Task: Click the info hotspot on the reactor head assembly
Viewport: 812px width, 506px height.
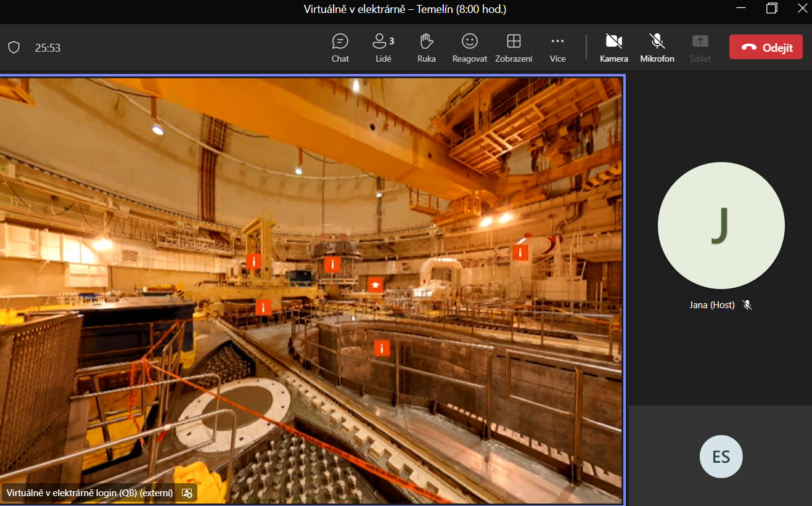Action: point(332,264)
